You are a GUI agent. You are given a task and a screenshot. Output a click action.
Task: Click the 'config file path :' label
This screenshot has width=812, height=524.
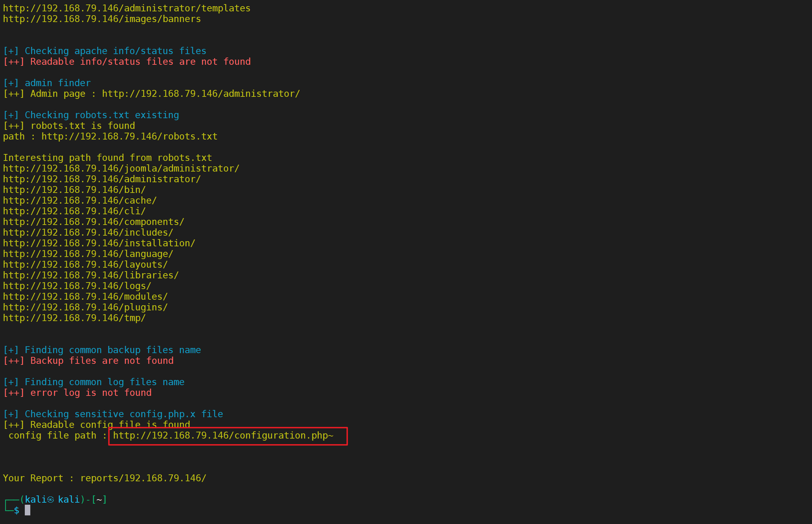[x=58, y=435]
